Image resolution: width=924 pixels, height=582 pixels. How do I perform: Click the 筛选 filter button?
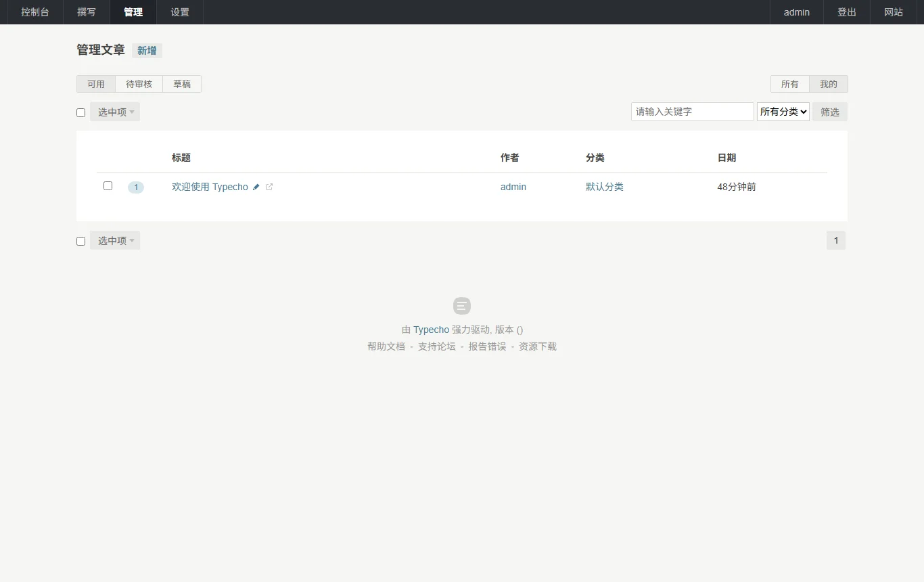coord(830,112)
